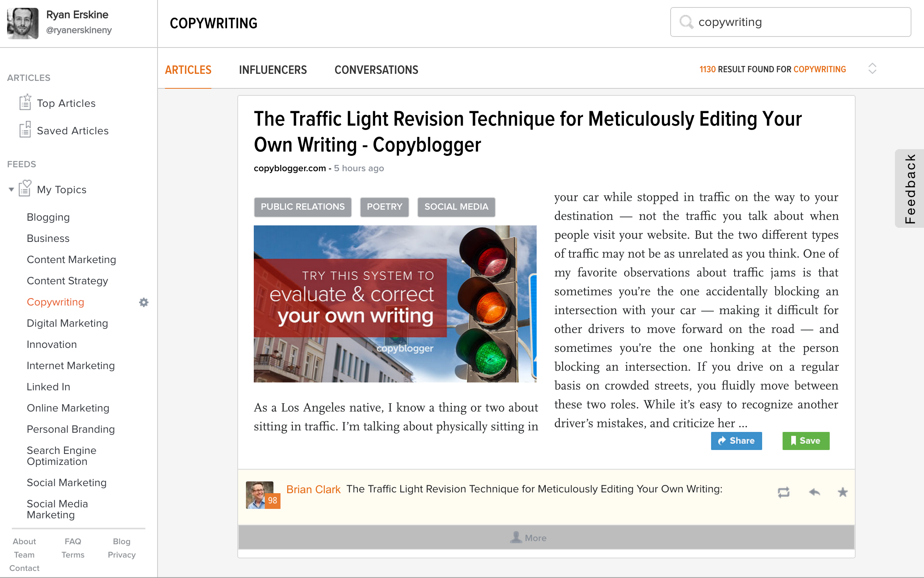Open the Privacy footer link

point(122,555)
